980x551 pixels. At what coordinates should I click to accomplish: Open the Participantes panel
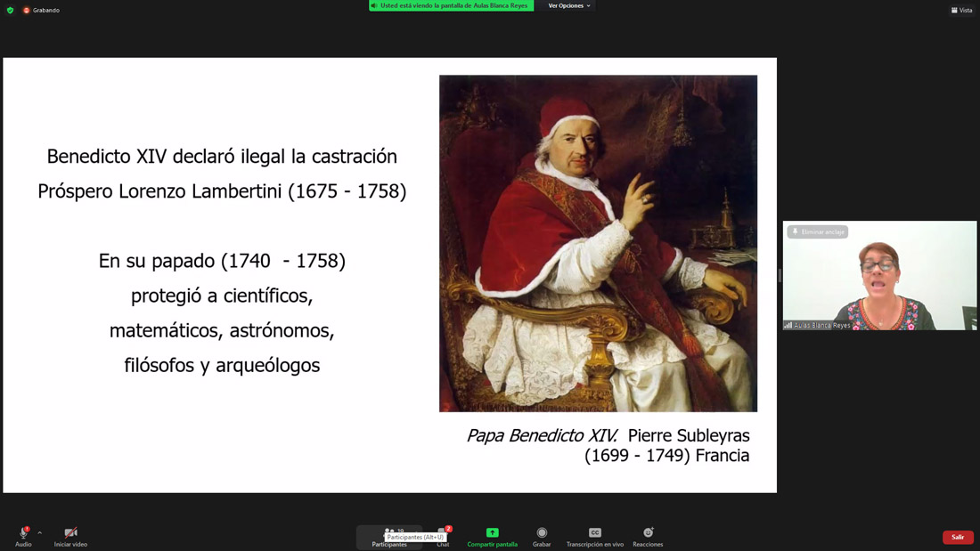tap(389, 537)
